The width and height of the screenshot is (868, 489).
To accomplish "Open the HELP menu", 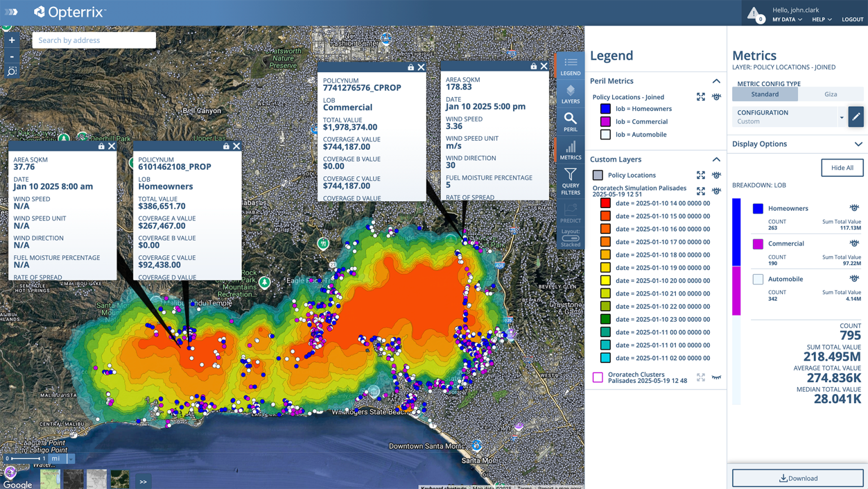I will (x=822, y=20).
